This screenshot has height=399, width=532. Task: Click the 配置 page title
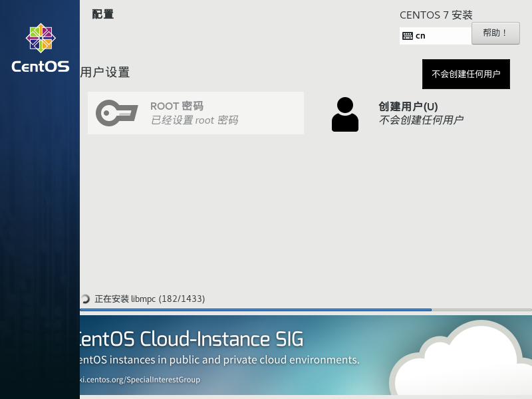tap(103, 14)
